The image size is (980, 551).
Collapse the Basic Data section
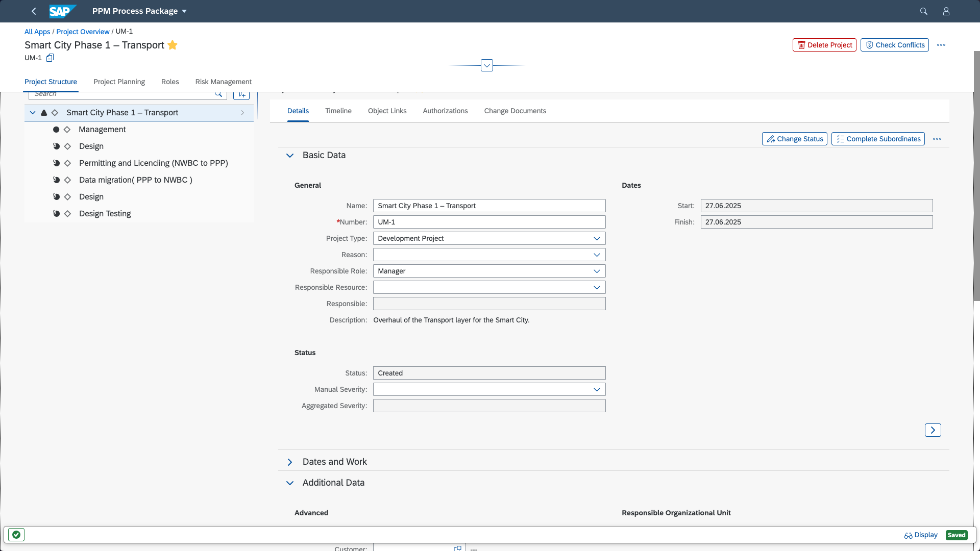[x=290, y=155]
